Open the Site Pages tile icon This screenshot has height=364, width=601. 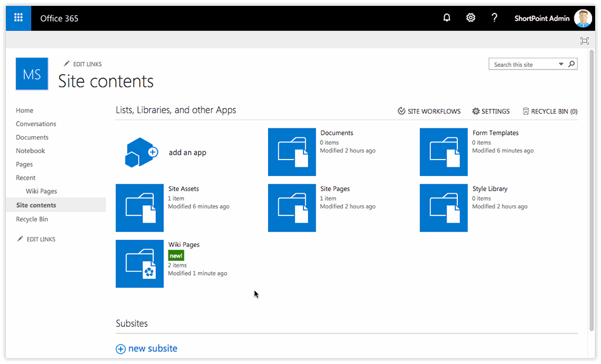292,208
